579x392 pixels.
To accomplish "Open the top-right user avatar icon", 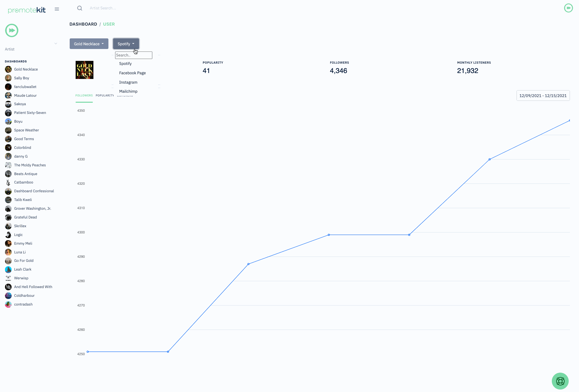I will point(568,8).
